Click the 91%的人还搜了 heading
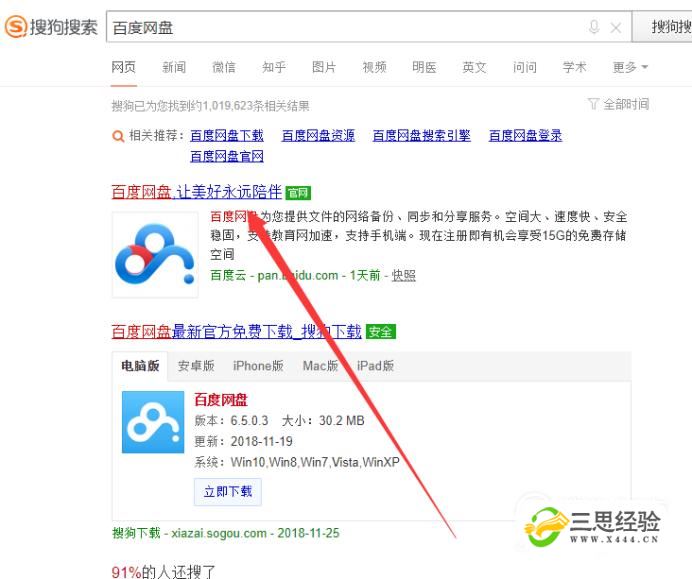 [163, 571]
